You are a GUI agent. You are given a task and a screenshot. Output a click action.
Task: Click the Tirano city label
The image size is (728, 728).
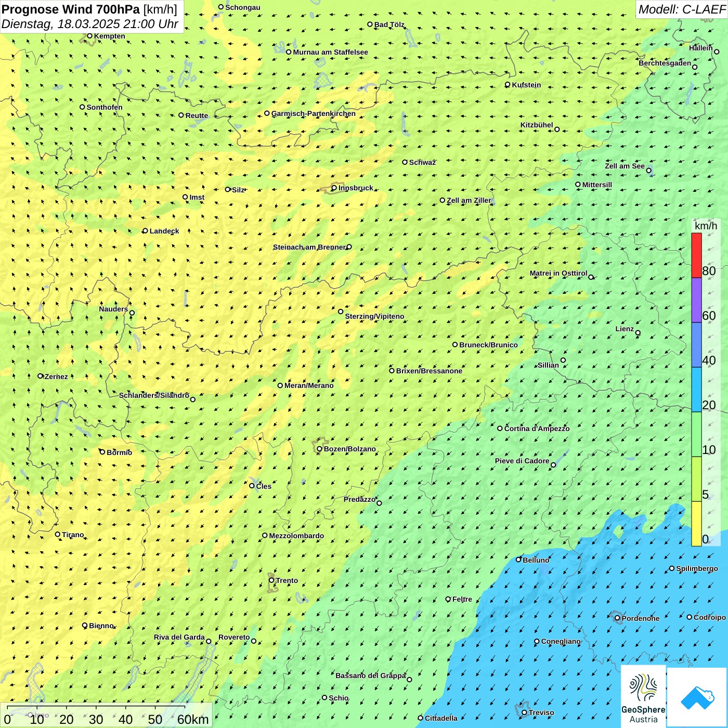click(x=73, y=535)
